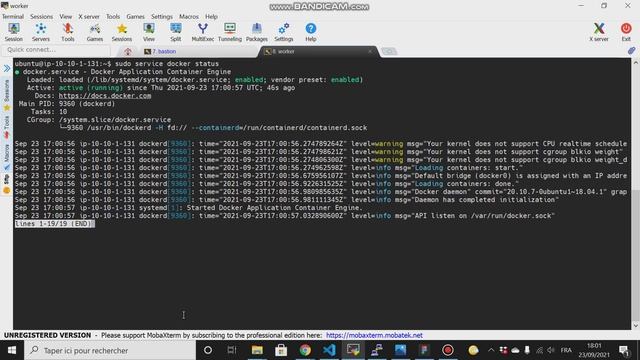
Task: Open the Settings menu
Action: pyautogui.click(x=162, y=17)
